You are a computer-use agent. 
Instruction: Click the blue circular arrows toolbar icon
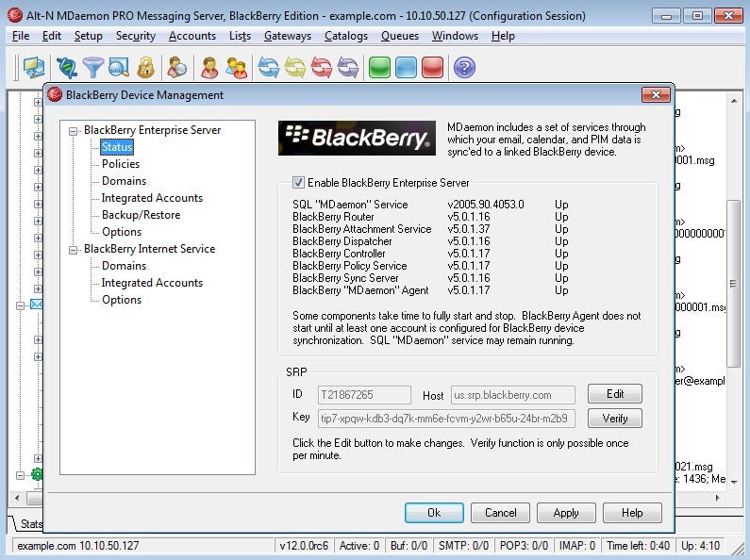pos(268,67)
